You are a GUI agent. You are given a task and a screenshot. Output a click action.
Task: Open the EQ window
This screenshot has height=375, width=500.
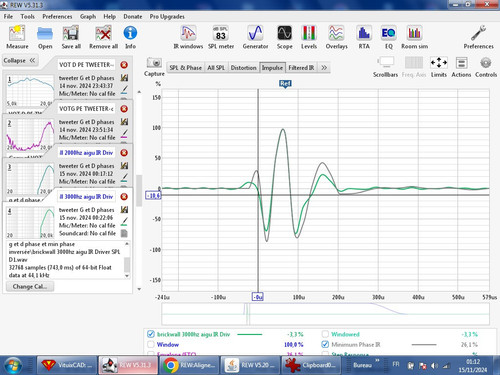tap(389, 37)
